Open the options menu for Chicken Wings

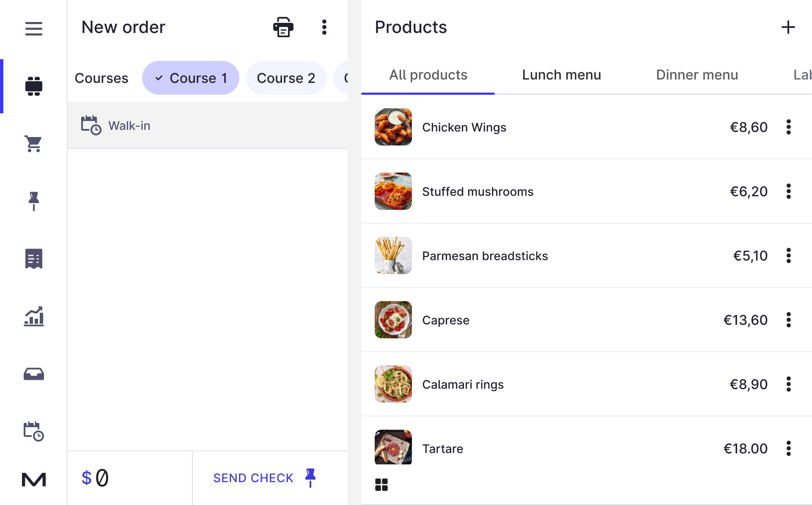pos(789,127)
